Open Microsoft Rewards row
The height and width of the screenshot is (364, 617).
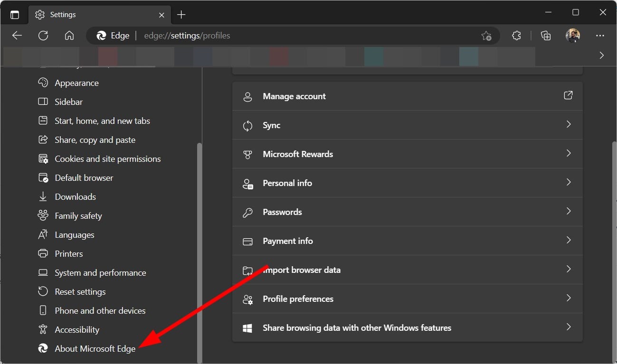[x=407, y=154]
